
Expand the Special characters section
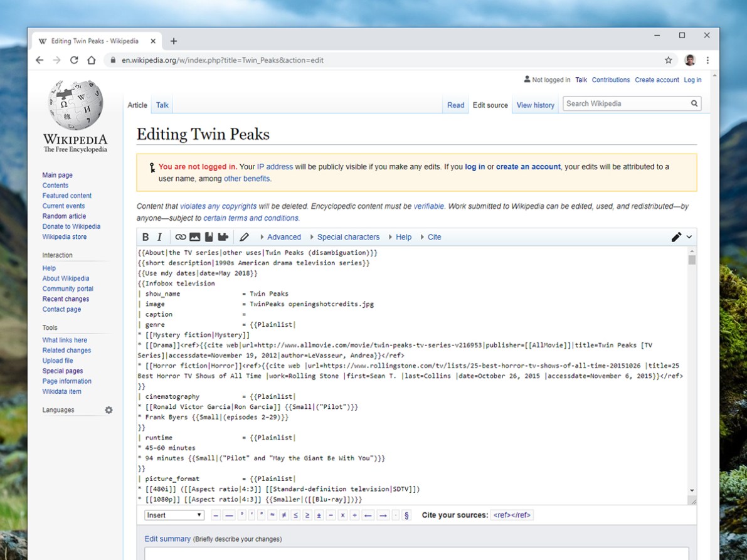tap(348, 237)
